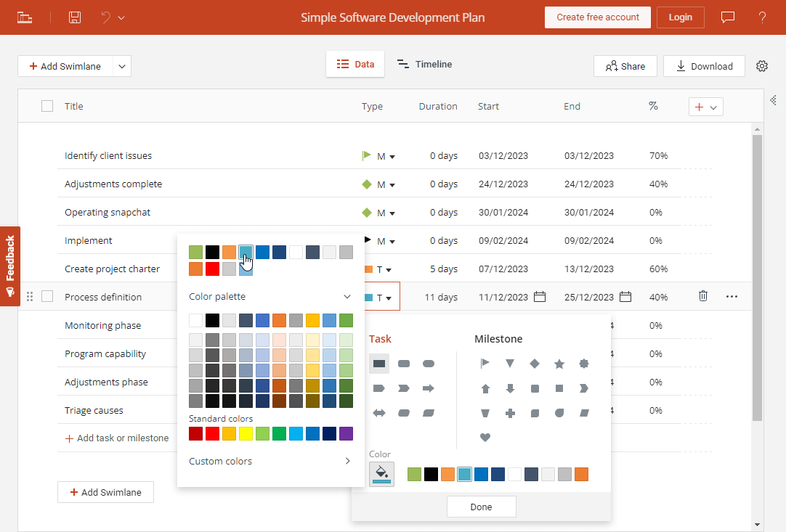Delete Process definition row with trash icon
This screenshot has height=532, width=786.
pos(702,296)
